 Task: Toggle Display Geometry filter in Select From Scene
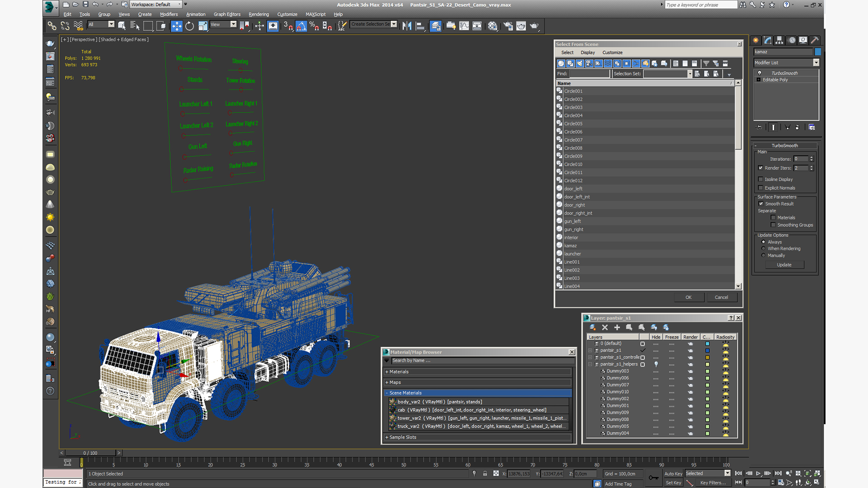pos(561,63)
